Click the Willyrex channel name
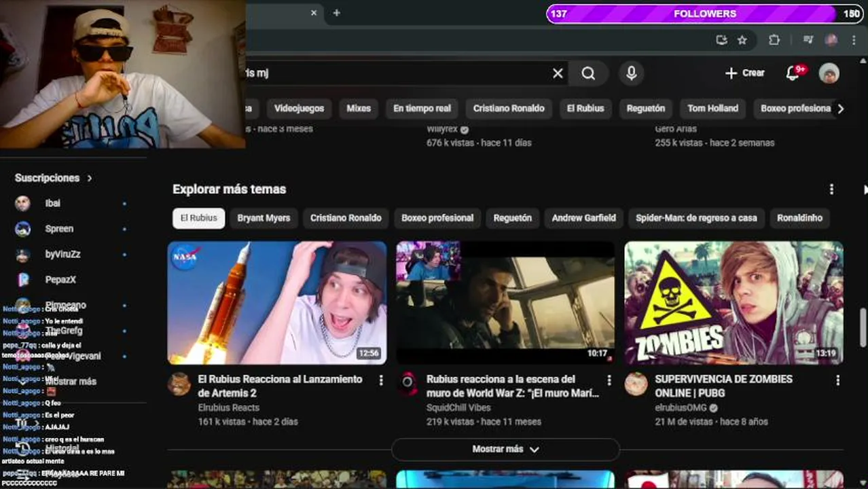868x489 pixels. (x=443, y=129)
